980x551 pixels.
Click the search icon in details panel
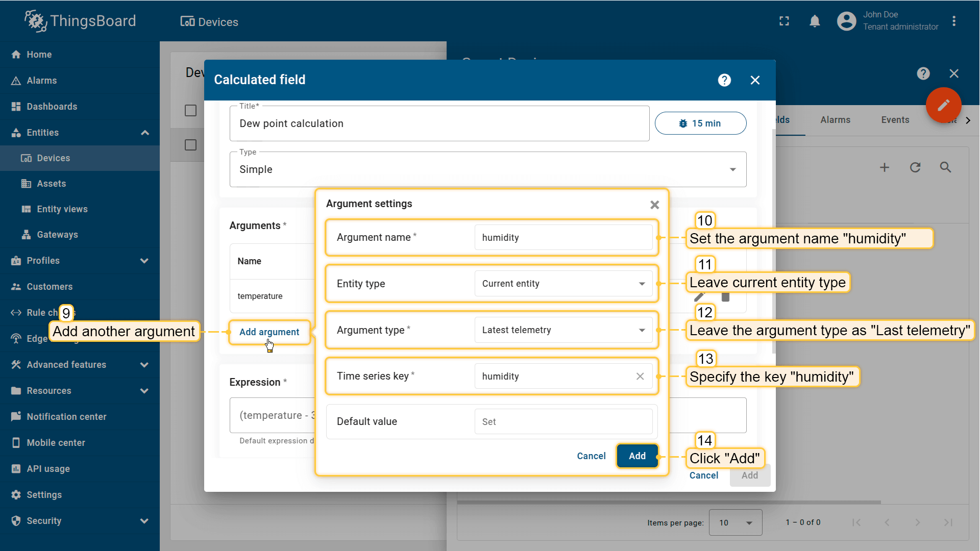tap(945, 167)
